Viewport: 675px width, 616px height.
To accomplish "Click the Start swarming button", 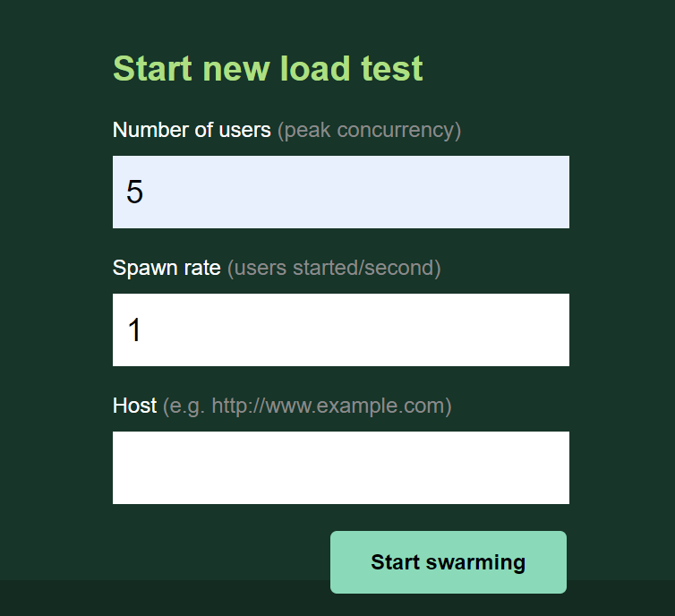I will pyautogui.click(x=448, y=562).
